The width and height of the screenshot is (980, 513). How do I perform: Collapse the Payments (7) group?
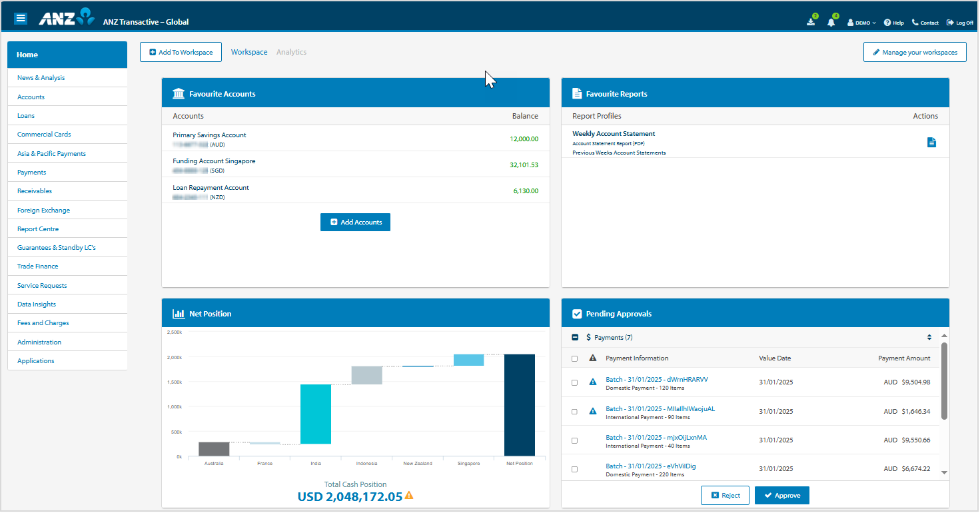[575, 338]
